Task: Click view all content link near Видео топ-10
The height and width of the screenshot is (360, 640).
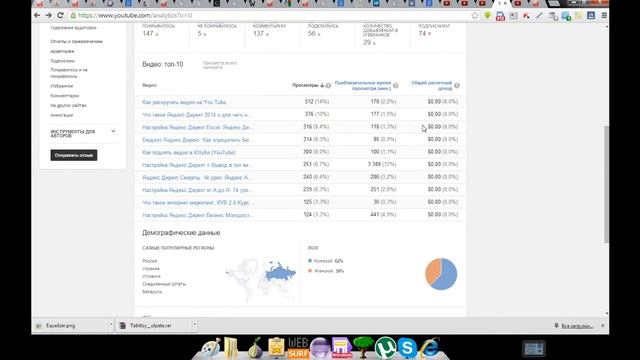Action: 220,65
